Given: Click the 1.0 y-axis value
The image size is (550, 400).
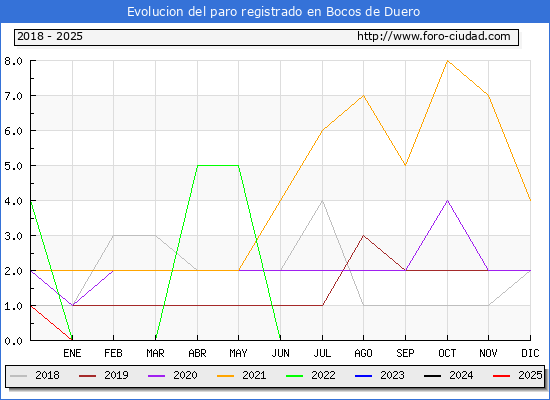Looking at the screenshot, I should pos(13,306).
